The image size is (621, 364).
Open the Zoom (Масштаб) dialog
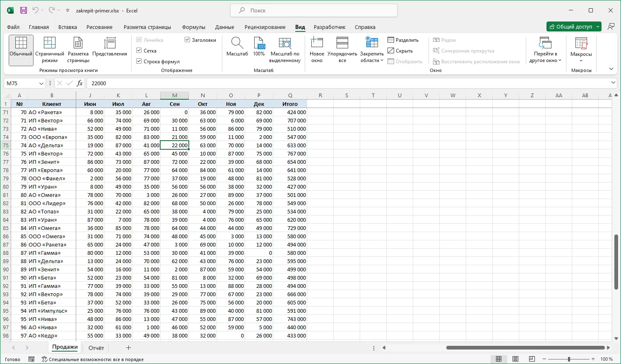(x=237, y=47)
